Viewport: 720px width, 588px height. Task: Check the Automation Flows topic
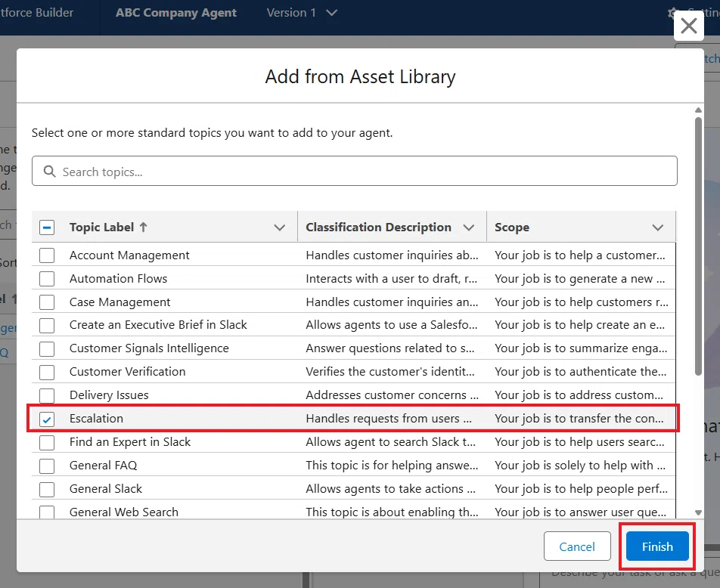(47, 279)
